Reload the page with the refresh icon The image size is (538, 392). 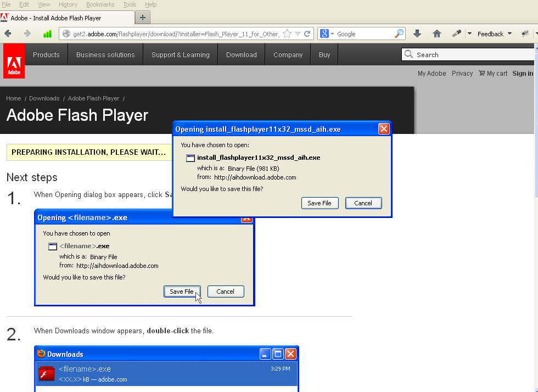307,33
